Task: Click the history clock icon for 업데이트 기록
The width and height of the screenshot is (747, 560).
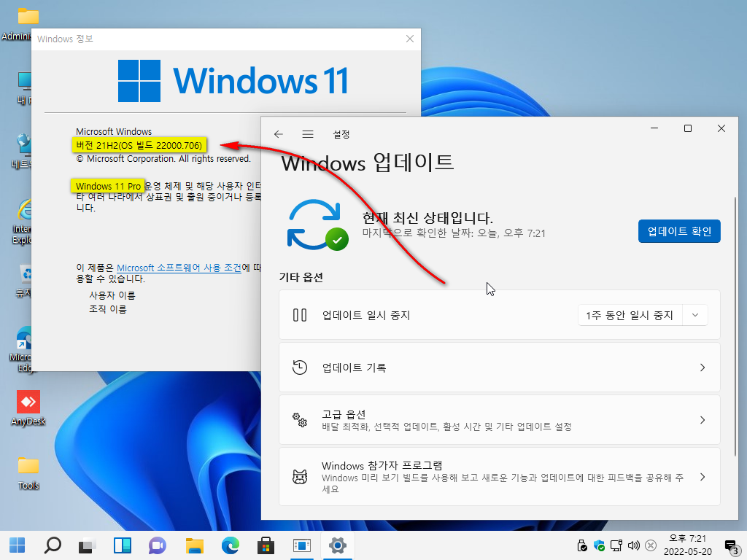Action: 300,367
